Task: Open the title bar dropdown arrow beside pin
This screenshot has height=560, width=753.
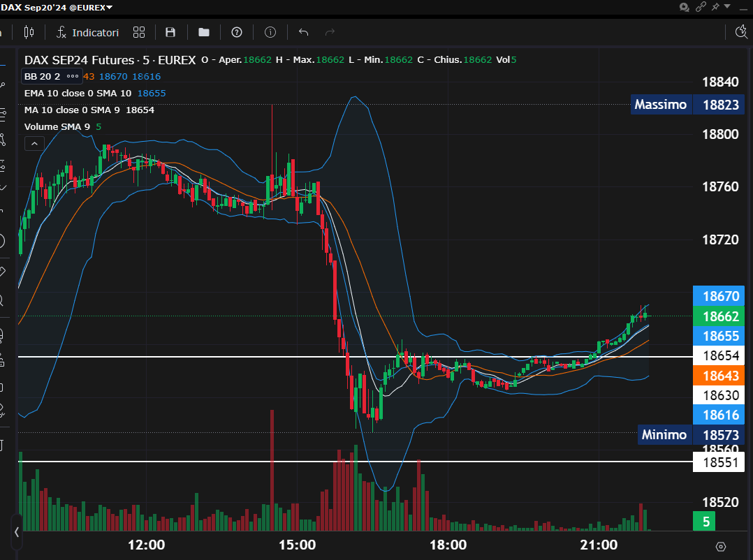Action: (x=727, y=7)
